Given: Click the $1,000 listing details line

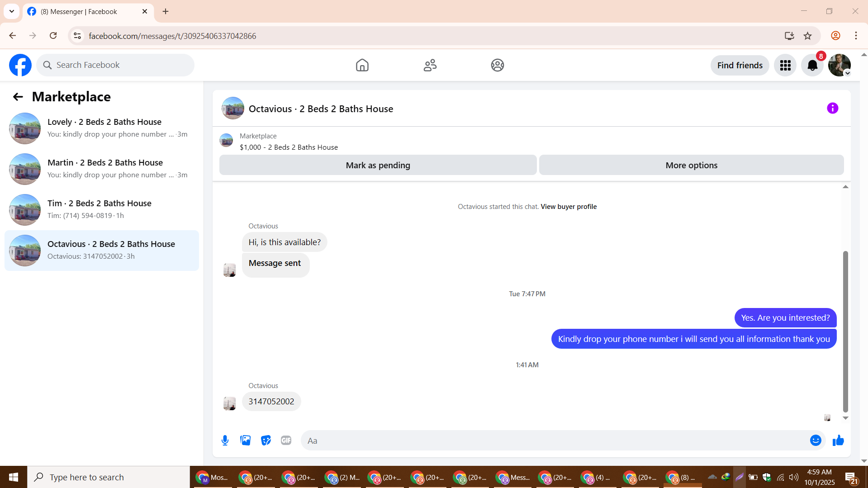Looking at the screenshot, I should click(x=289, y=147).
